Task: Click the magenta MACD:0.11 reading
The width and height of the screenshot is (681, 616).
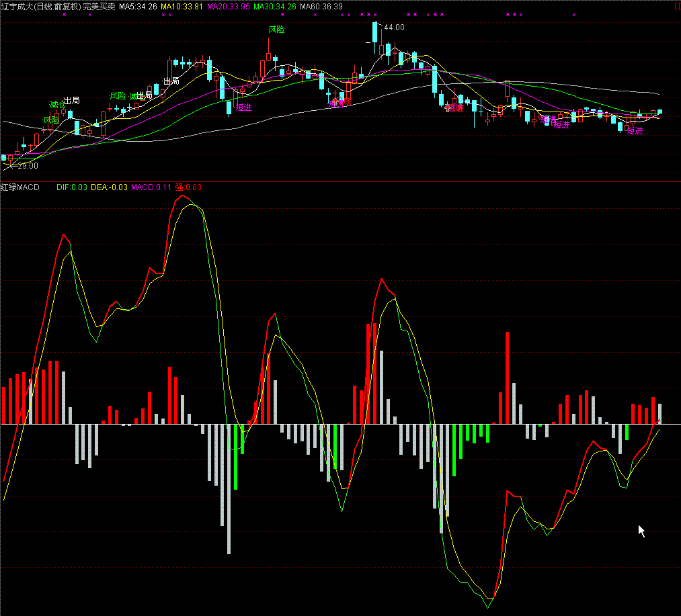Action: (151, 187)
